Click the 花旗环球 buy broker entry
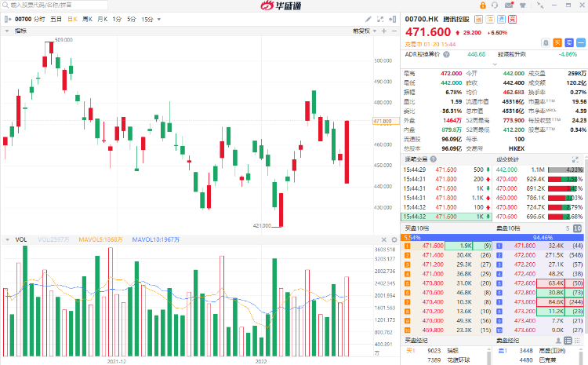 point(459,360)
